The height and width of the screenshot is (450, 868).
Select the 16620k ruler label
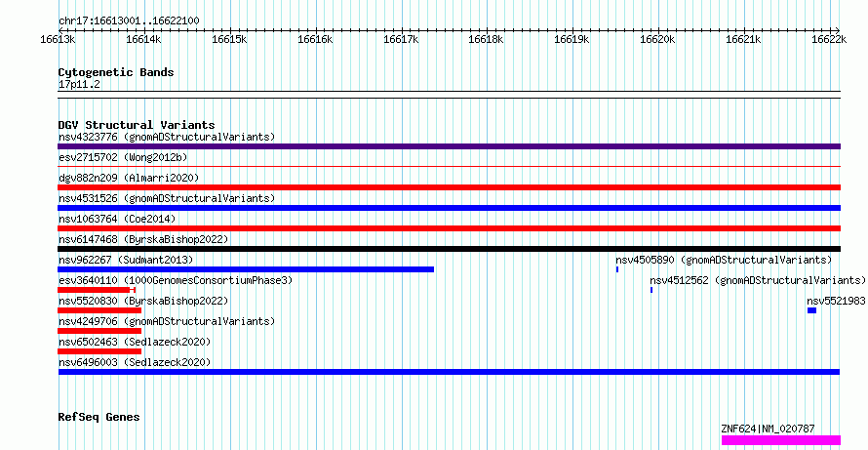657,39
